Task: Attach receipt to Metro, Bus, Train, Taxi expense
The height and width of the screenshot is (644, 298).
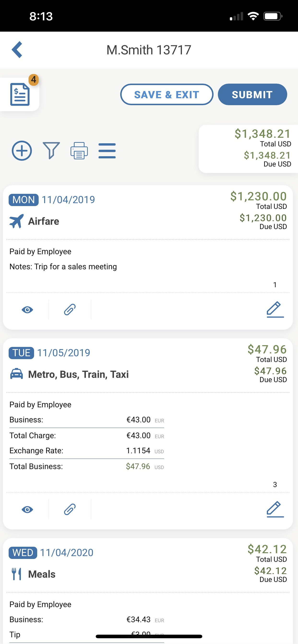Action: pyautogui.click(x=70, y=510)
